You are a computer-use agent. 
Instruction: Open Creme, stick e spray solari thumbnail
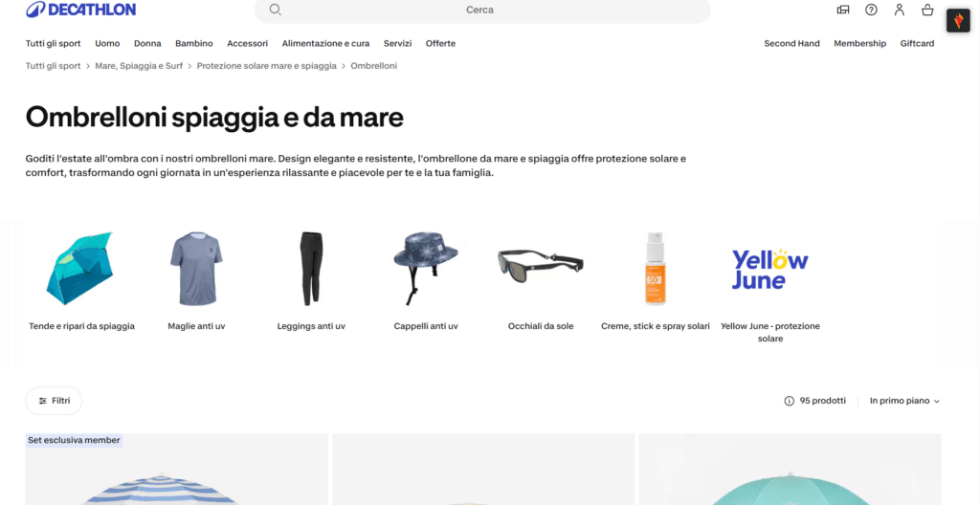(655, 269)
